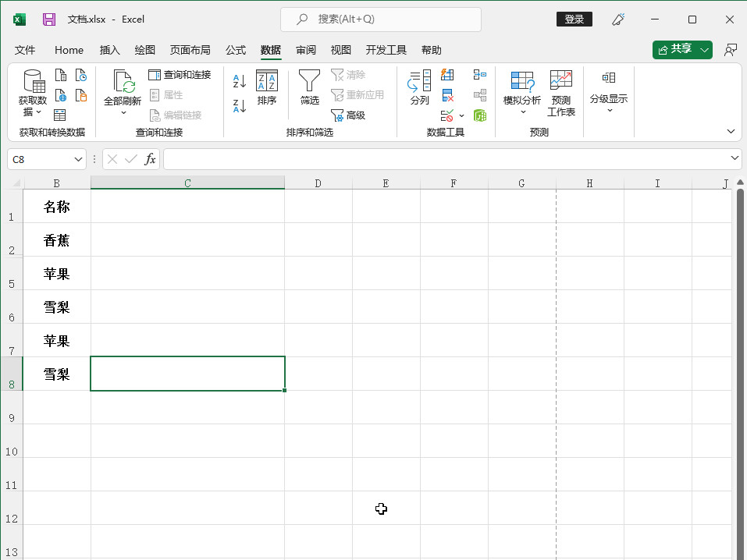Open the Name Box dropdown arrow

click(x=78, y=160)
